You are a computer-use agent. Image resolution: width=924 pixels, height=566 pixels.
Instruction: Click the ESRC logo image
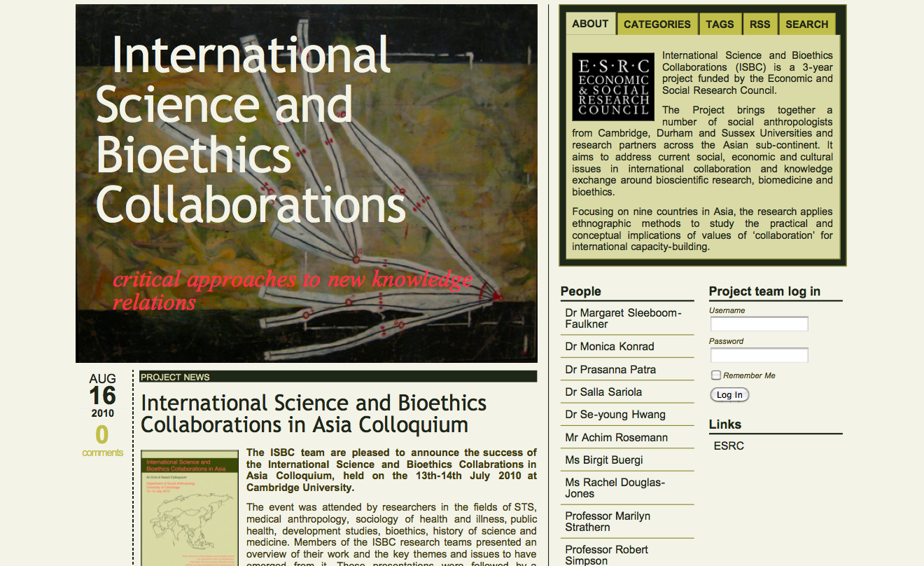coord(613,86)
